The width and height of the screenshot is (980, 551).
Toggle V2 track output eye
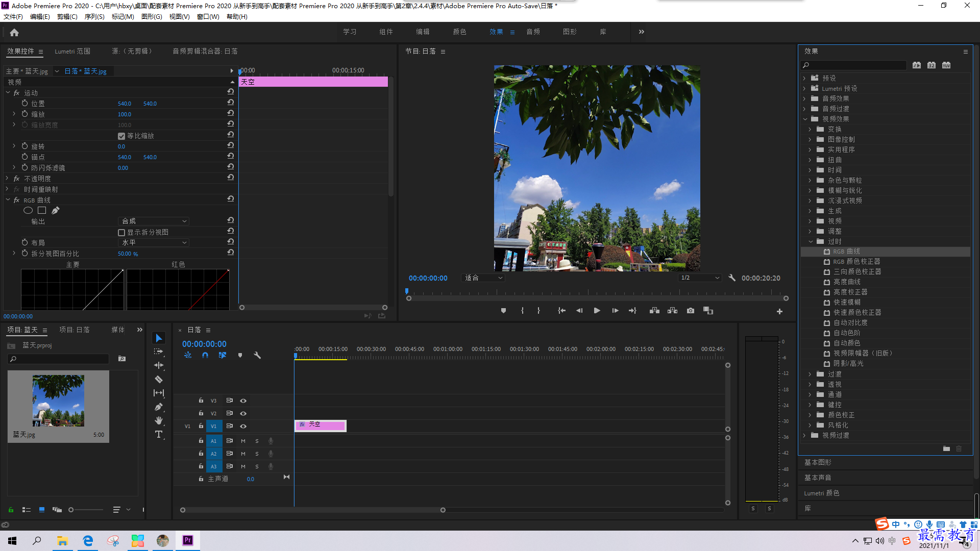pyautogui.click(x=243, y=414)
